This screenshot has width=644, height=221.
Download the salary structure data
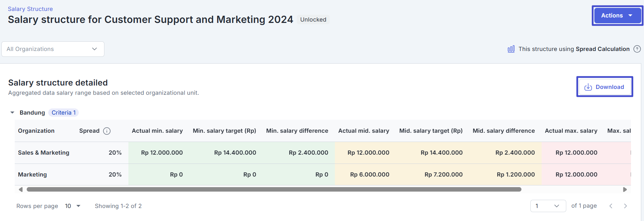coord(604,87)
